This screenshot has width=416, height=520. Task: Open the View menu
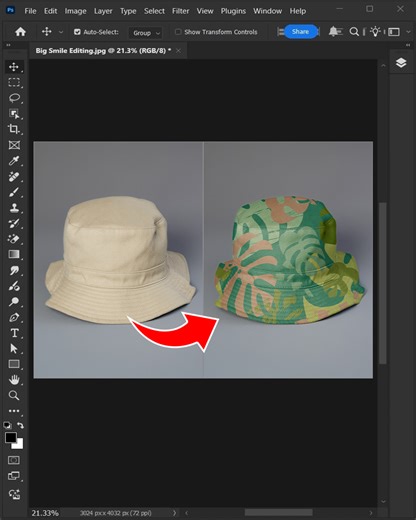(205, 11)
